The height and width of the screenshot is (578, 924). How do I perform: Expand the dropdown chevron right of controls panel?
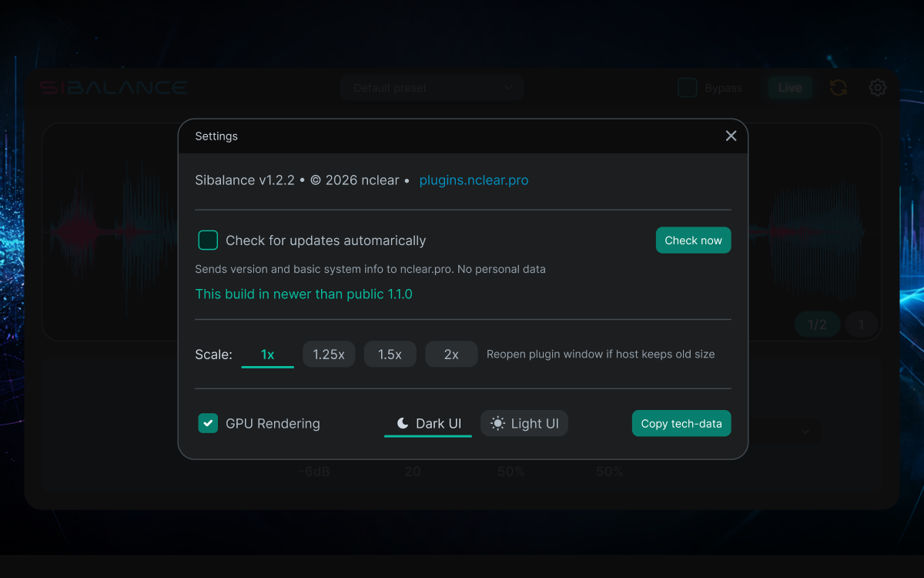pyautogui.click(x=805, y=432)
